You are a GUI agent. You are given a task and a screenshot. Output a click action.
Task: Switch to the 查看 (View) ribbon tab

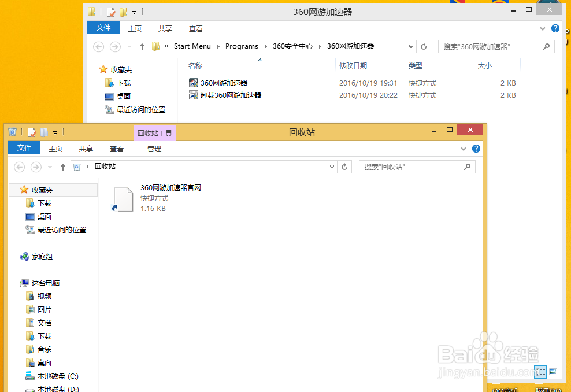point(117,148)
